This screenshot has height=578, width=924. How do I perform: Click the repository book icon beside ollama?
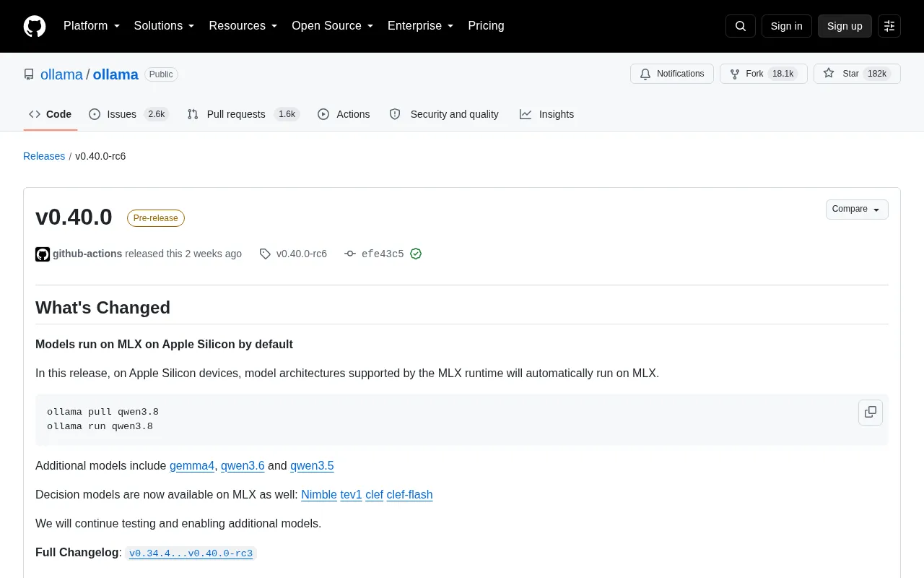(x=29, y=74)
